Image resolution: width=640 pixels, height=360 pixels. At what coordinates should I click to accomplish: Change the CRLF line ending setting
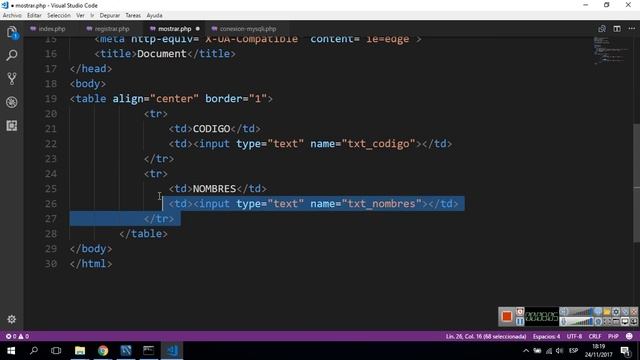click(x=595, y=336)
